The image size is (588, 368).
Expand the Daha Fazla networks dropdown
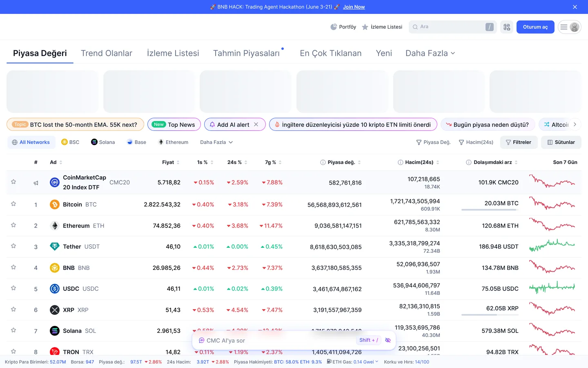(x=216, y=142)
